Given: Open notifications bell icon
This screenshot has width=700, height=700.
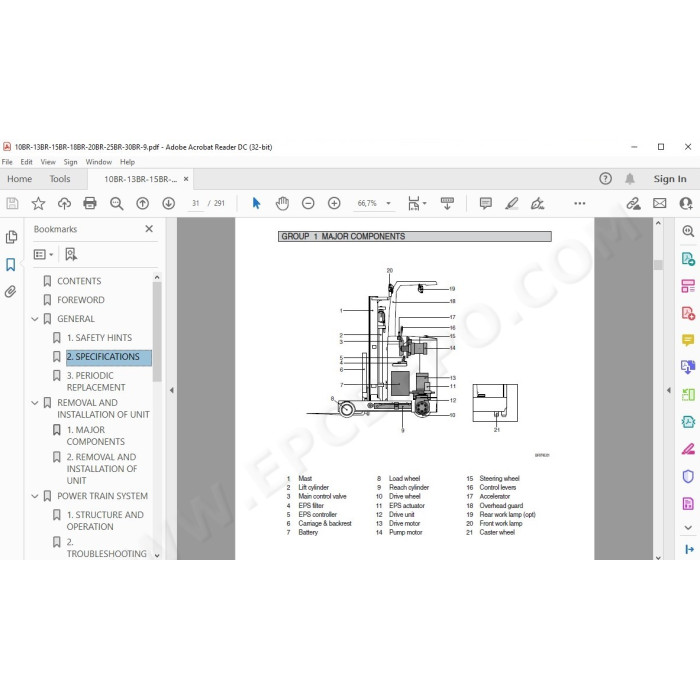Looking at the screenshot, I should coord(629,179).
